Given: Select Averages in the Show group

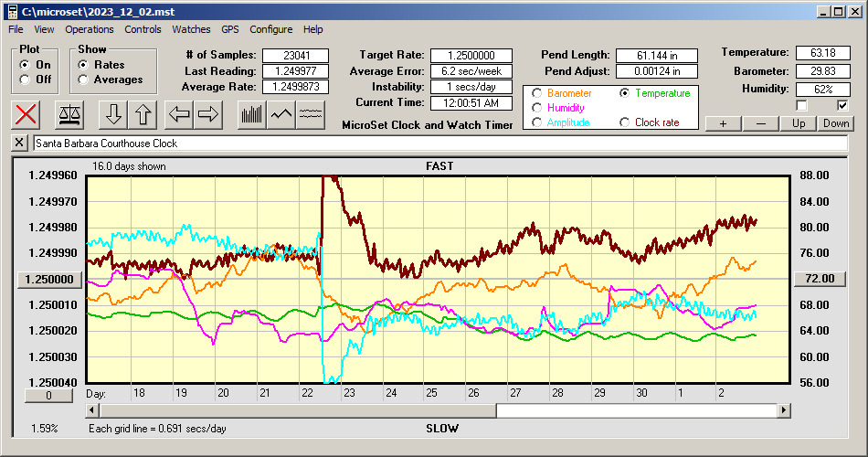Looking at the screenshot, I should [x=84, y=80].
